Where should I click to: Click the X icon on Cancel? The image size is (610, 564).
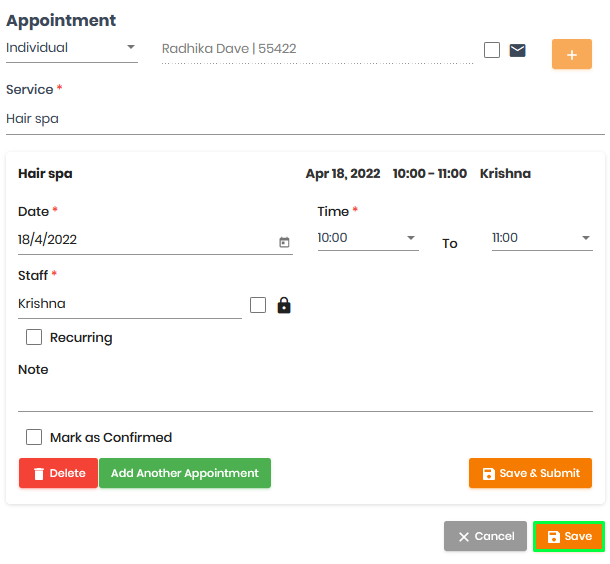point(464,537)
